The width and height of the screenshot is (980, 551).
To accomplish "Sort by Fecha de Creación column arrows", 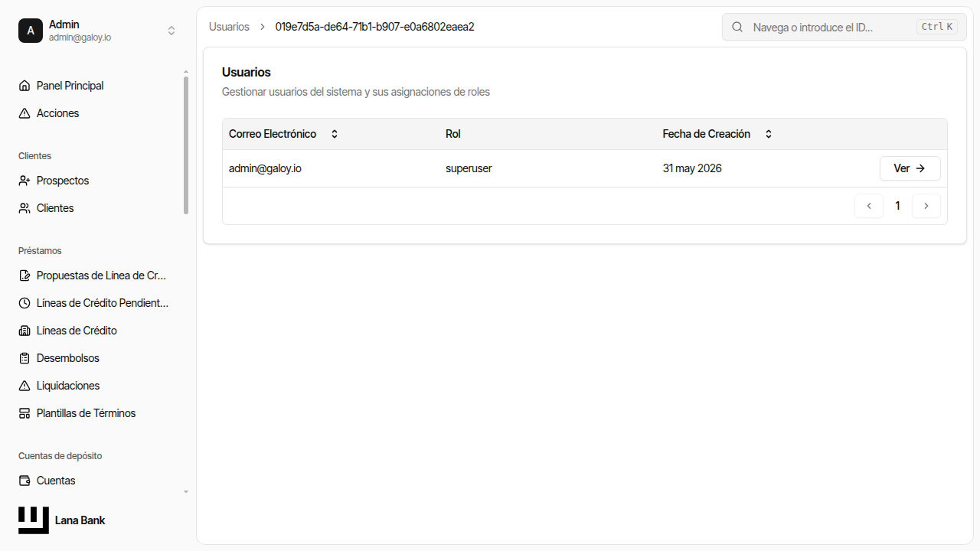I will (x=769, y=134).
